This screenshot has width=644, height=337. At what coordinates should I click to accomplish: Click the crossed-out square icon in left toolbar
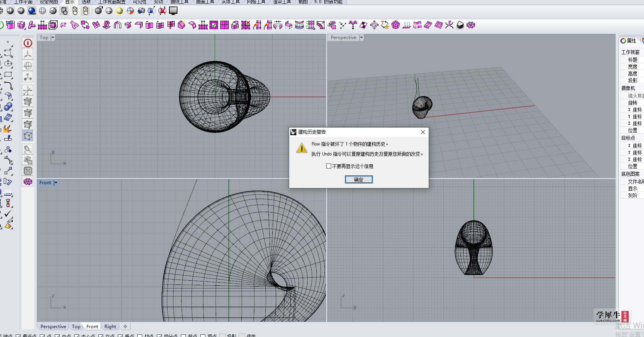[28, 171]
